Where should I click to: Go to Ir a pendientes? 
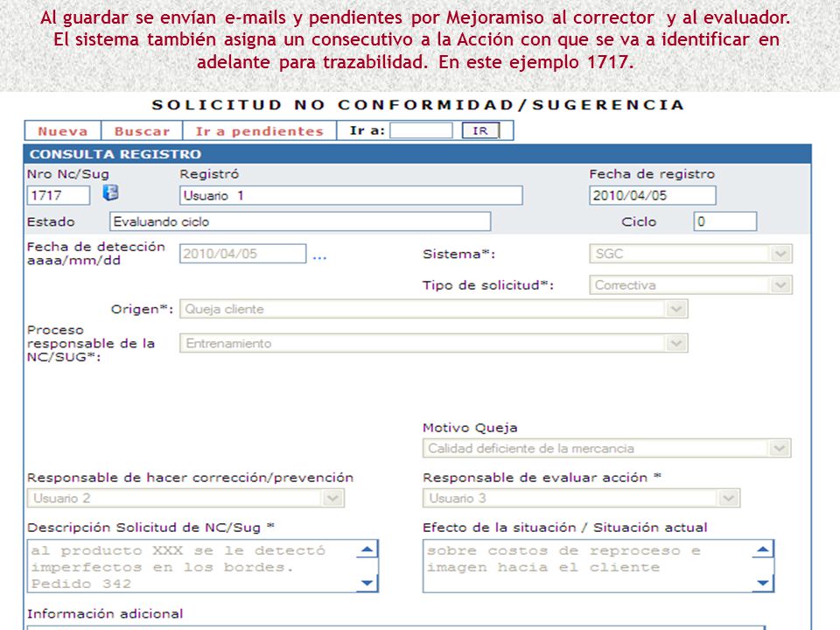point(259,131)
